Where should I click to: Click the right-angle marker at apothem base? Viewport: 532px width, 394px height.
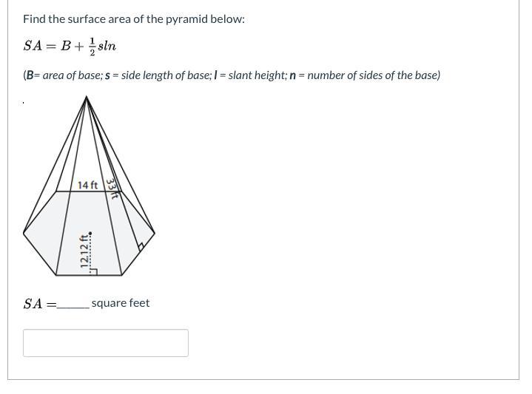pyautogui.click(x=93, y=271)
